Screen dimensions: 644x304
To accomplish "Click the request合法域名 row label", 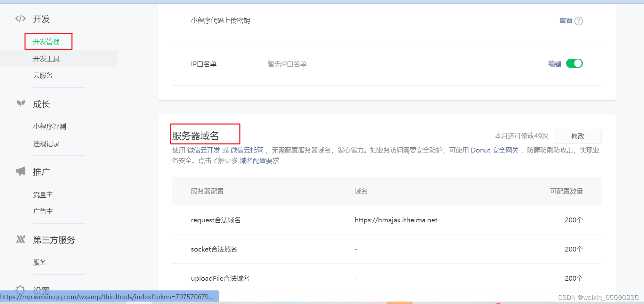I will (x=215, y=220).
